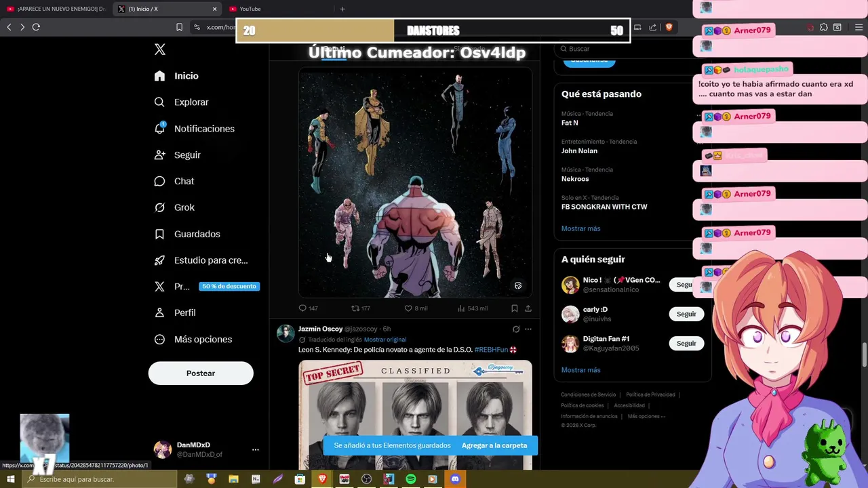Reload the page with refresh icon

coord(36,27)
